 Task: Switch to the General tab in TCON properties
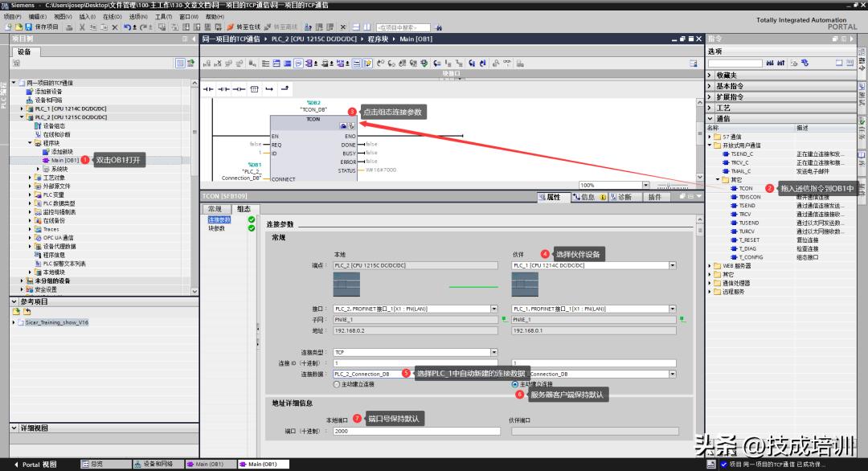click(x=215, y=208)
